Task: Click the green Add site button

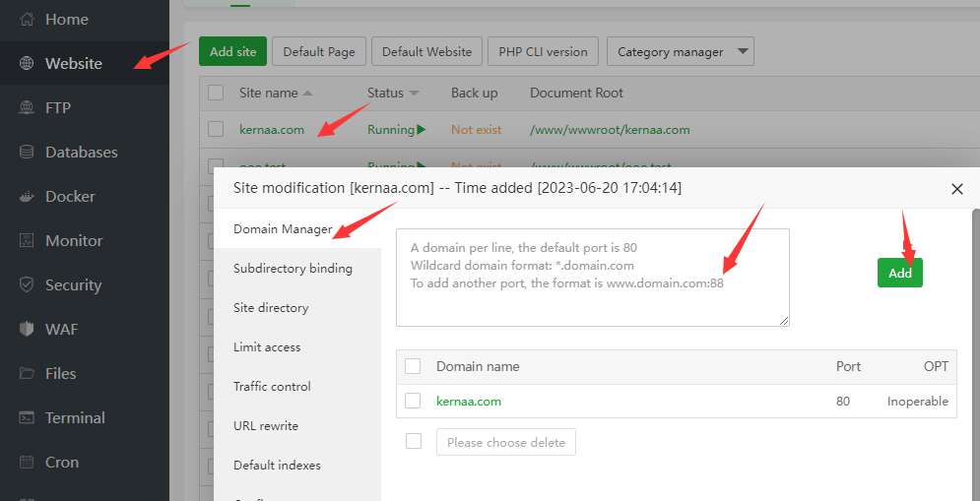Action: (232, 52)
